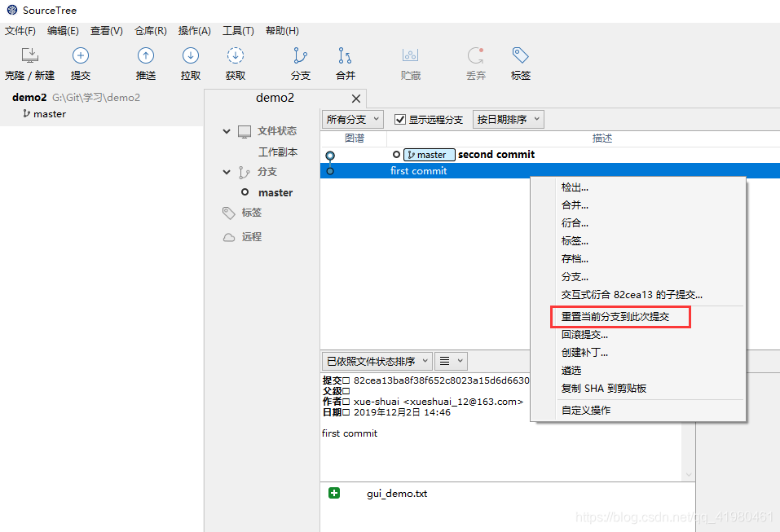Click the Commit (提交) toolbar icon

pos(81,55)
